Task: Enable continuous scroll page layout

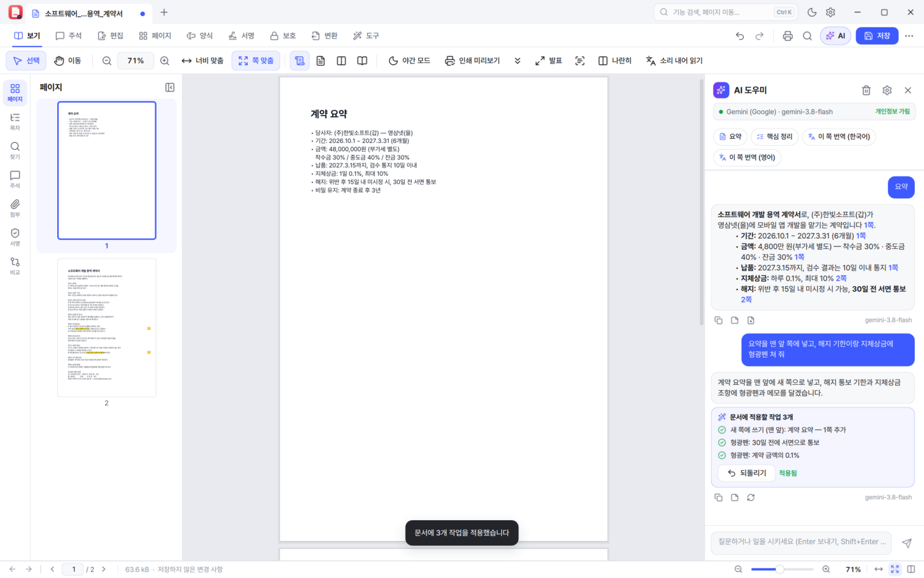Action: coord(300,61)
